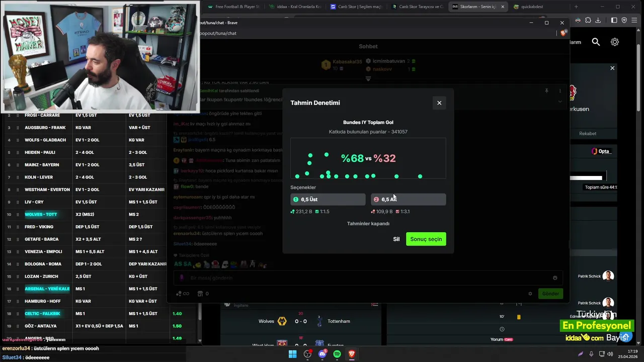Select the CELTIC - FALKIRK table row
Viewport: 644px width, 362px height.
(42, 314)
